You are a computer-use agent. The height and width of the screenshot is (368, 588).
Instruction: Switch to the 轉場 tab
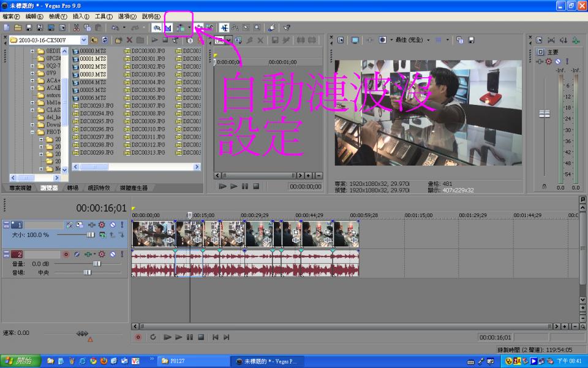click(x=73, y=188)
